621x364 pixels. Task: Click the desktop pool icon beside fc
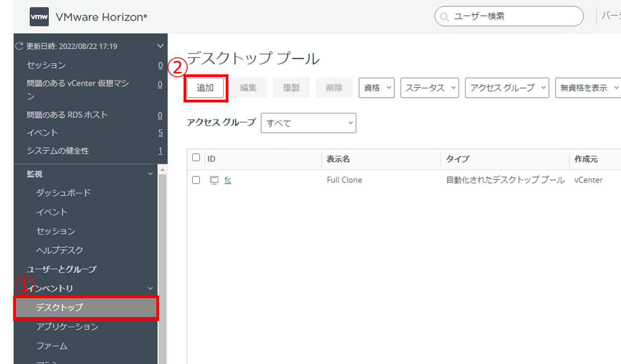tap(214, 180)
